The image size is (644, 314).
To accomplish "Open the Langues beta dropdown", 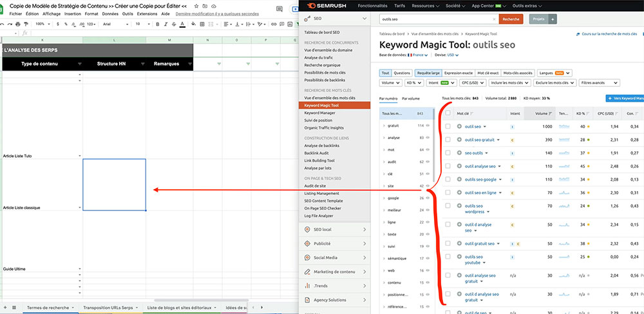I will pyautogui.click(x=554, y=73).
